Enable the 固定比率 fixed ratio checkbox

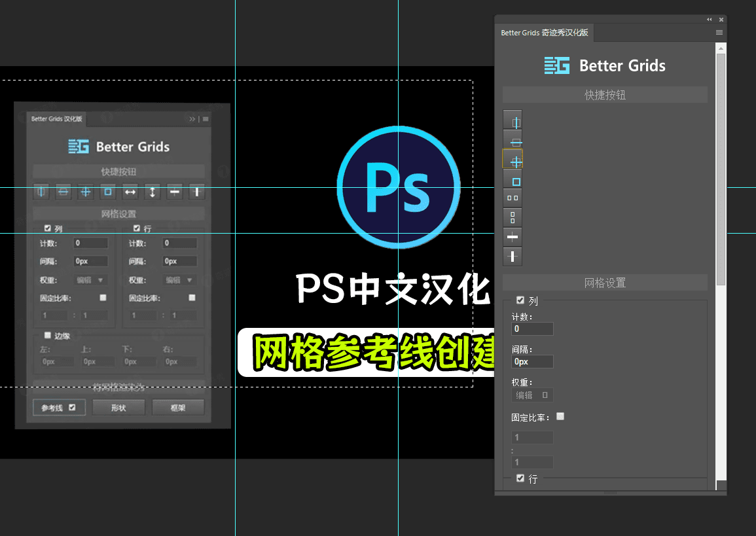click(x=560, y=416)
